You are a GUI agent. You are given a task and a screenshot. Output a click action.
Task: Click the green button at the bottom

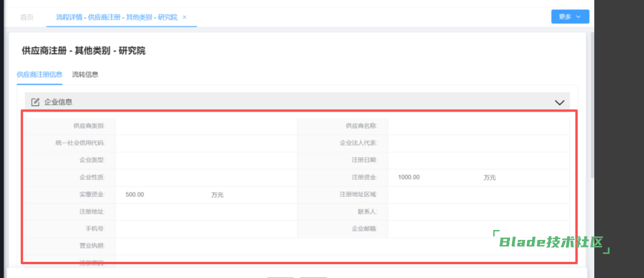pyautogui.click(x=280, y=277)
